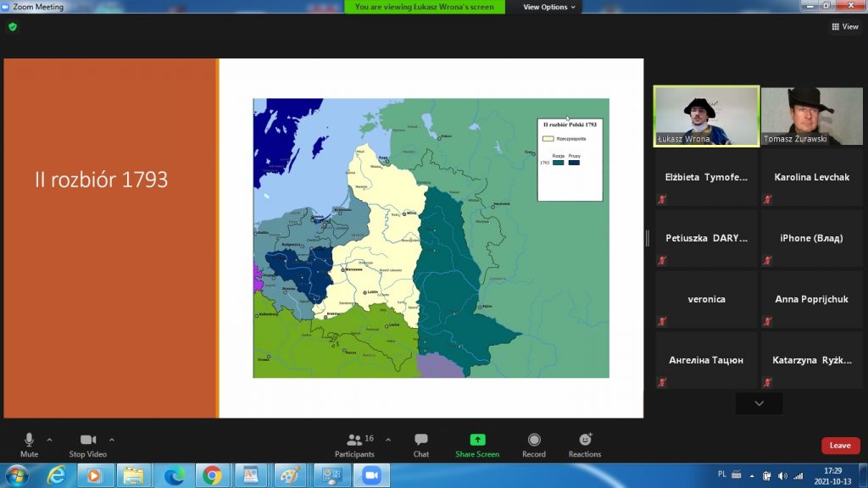Expand video options arrow next to Stop Video
Screen dimensions: 868x488
coord(112,440)
